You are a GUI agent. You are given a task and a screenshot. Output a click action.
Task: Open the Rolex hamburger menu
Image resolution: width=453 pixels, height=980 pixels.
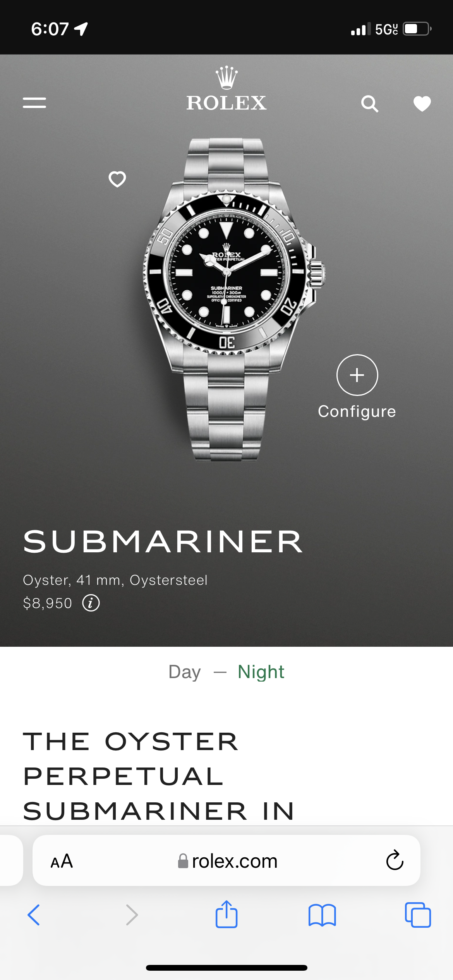pos(34,103)
